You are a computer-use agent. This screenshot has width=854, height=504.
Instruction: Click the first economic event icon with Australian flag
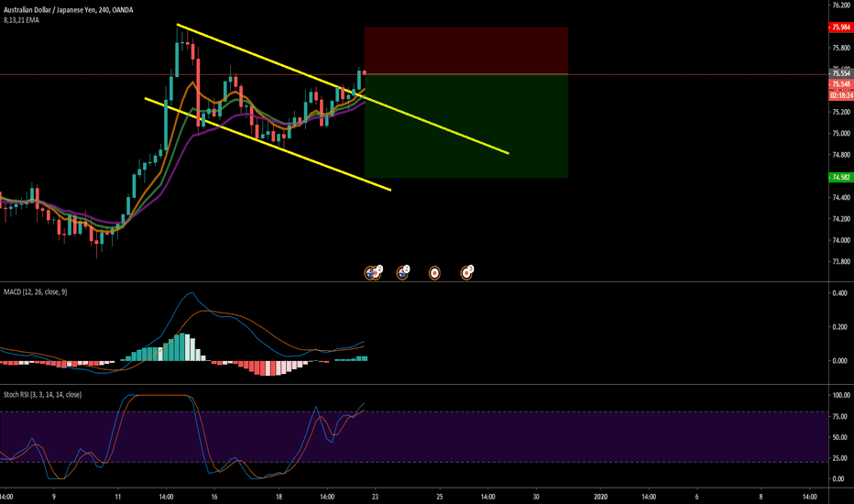coord(373,272)
